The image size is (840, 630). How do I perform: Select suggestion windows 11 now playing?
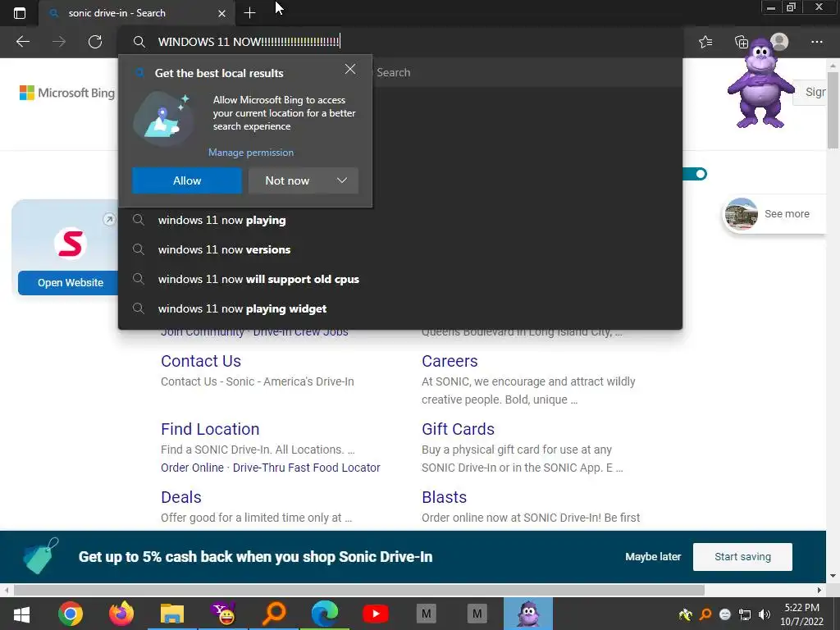pyautogui.click(x=400, y=220)
